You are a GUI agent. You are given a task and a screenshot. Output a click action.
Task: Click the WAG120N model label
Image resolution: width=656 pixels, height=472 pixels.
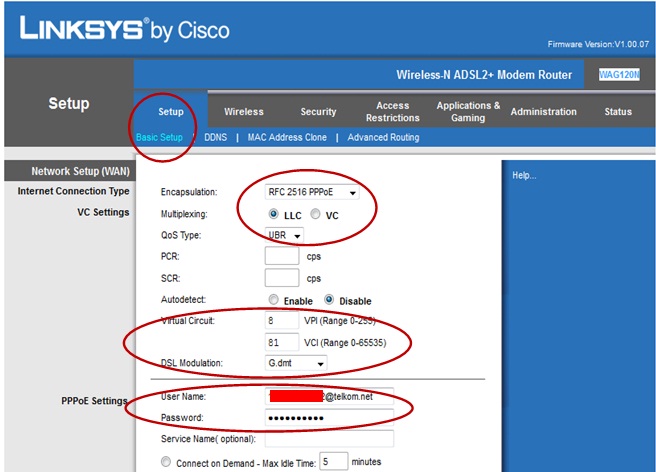pos(619,75)
